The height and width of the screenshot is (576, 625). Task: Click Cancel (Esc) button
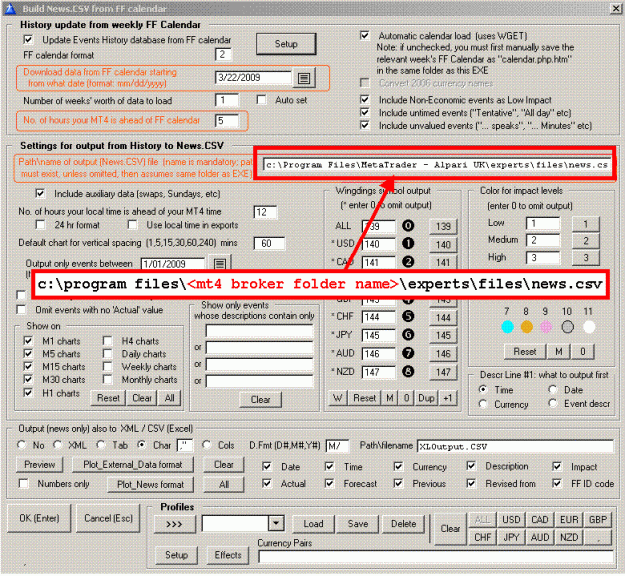click(108, 518)
